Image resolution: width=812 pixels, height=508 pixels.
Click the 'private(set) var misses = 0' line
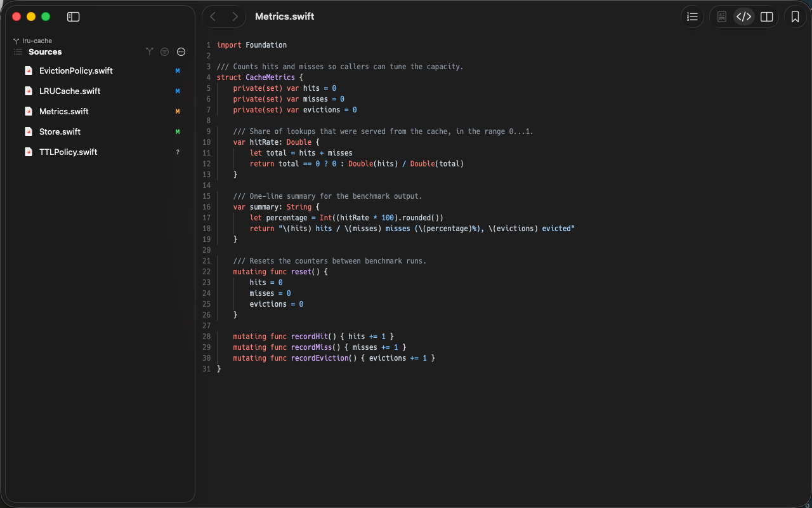click(289, 99)
